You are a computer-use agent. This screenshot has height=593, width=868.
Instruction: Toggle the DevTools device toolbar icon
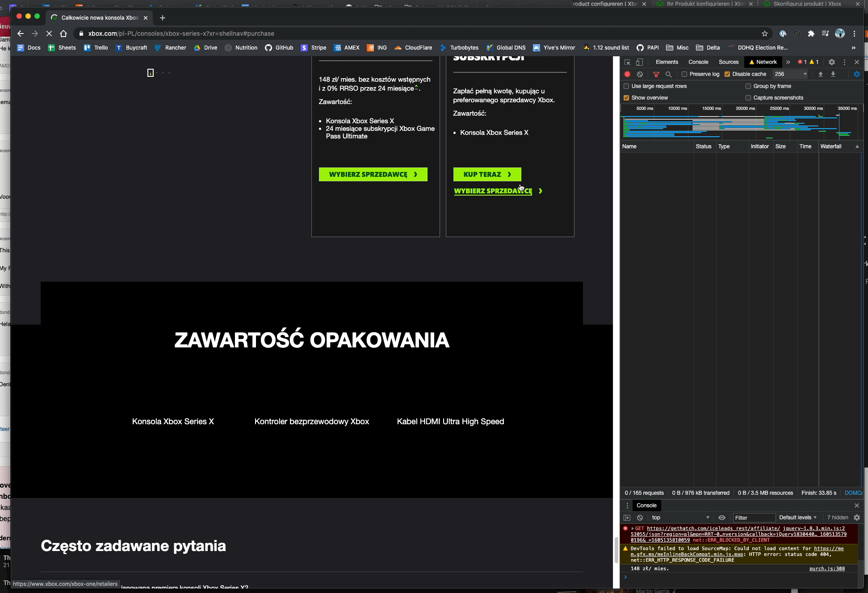point(640,62)
